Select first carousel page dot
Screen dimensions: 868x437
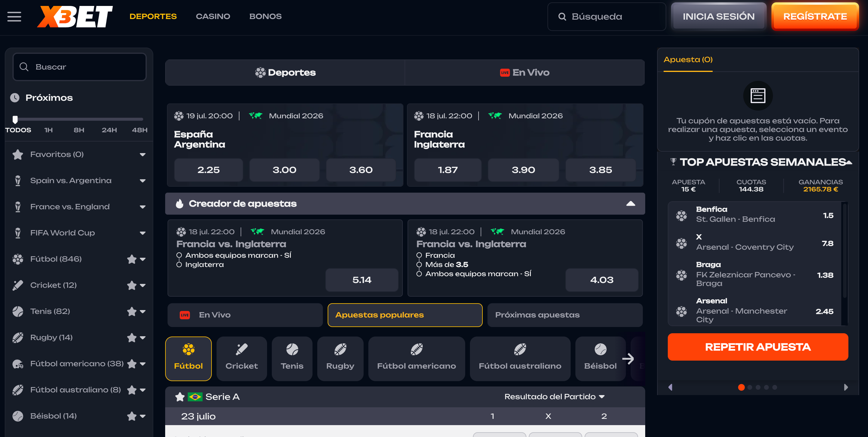[x=741, y=387]
